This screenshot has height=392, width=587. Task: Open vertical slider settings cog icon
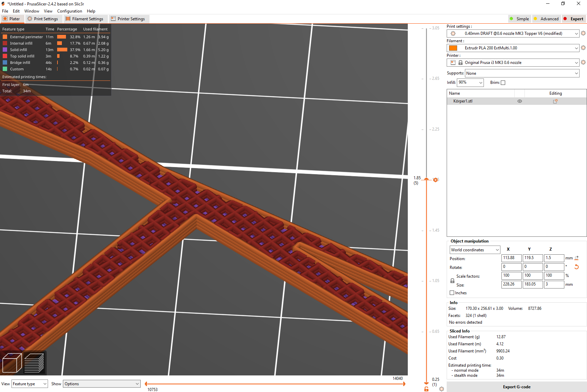[x=442, y=389]
